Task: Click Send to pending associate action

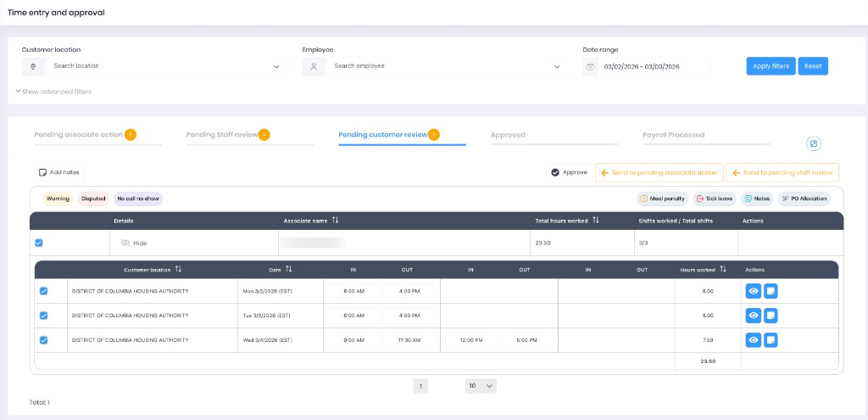Action: pos(659,172)
